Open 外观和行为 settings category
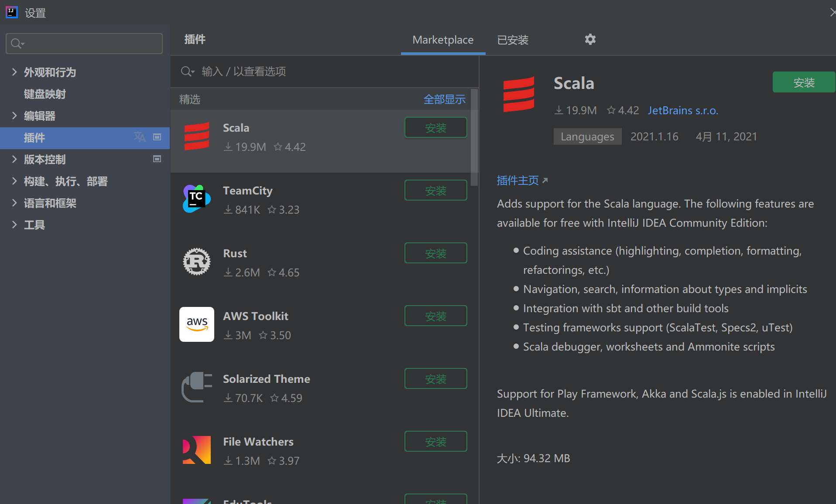Viewport: 836px width, 504px height. point(50,72)
